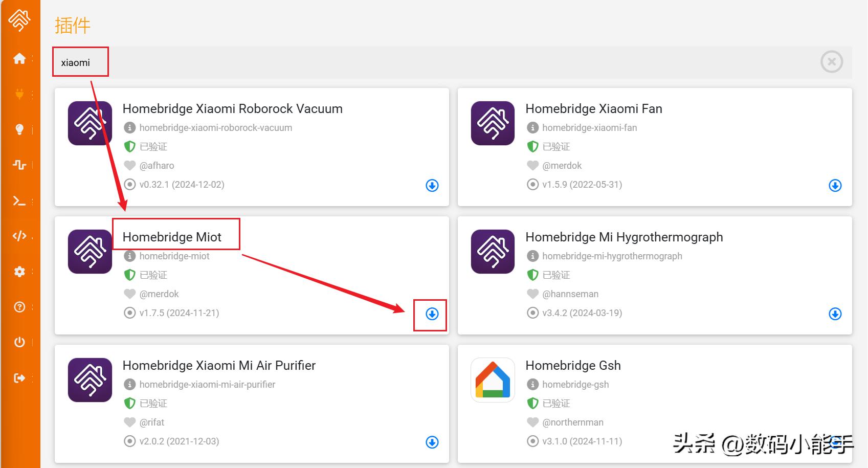Image resolution: width=868 pixels, height=468 pixels.
Task: Install the Homebridge Miot plugin
Action: pos(432,314)
